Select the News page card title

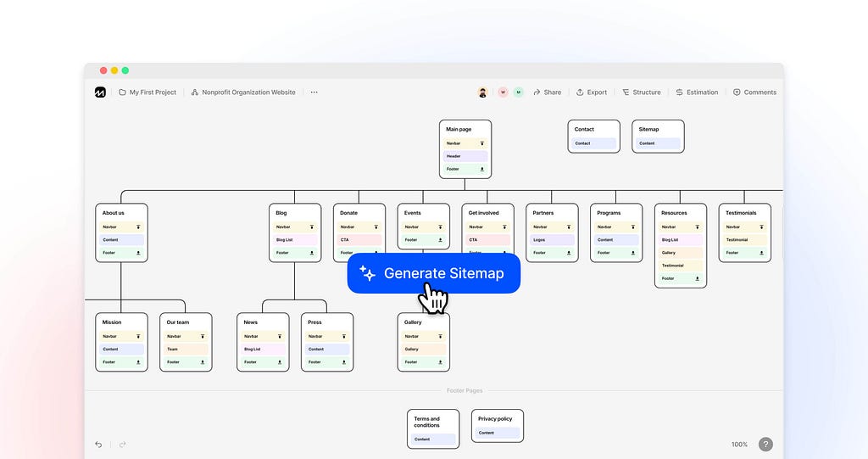(251, 322)
